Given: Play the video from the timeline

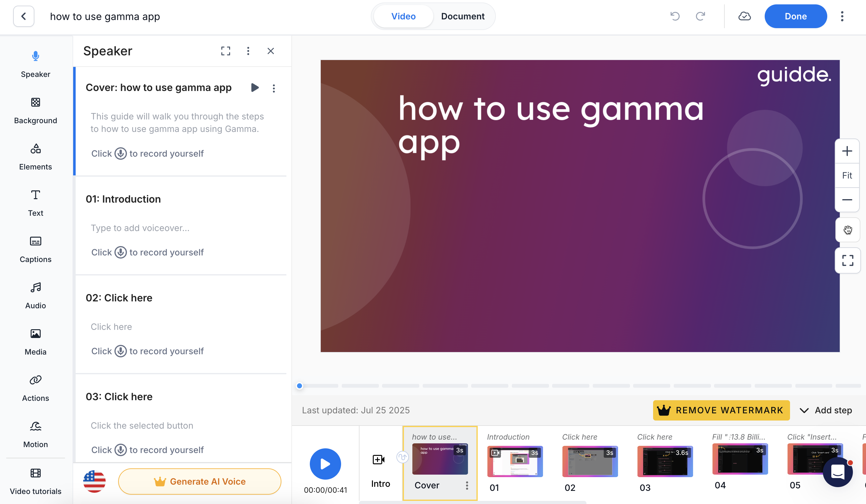Looking at the screenshot, I should click(x=325, y=464).
